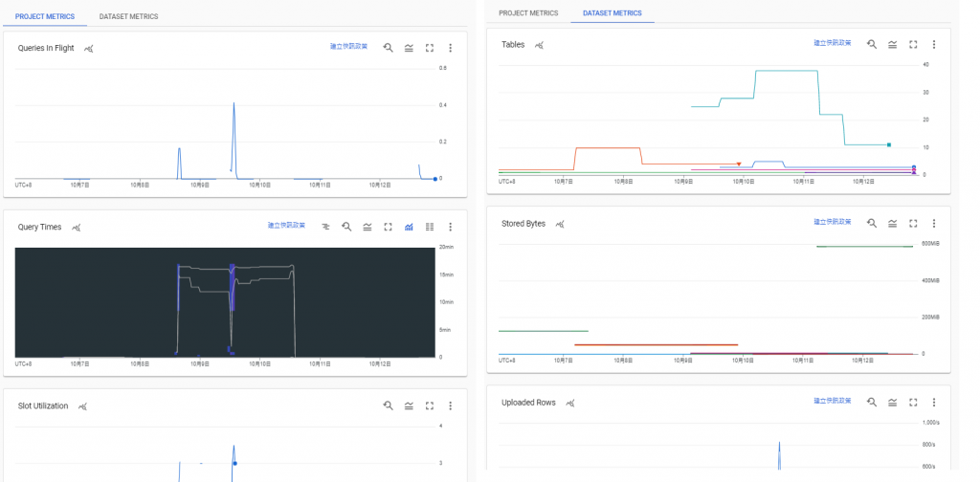Switch to DATASET METRICS tab in left panel

(129, 17)
